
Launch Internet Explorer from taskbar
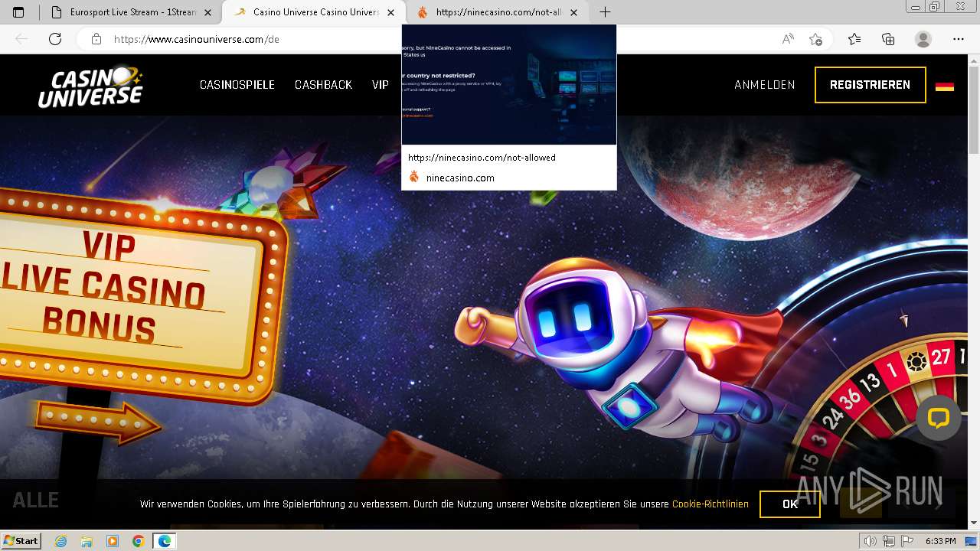(60, 541)
